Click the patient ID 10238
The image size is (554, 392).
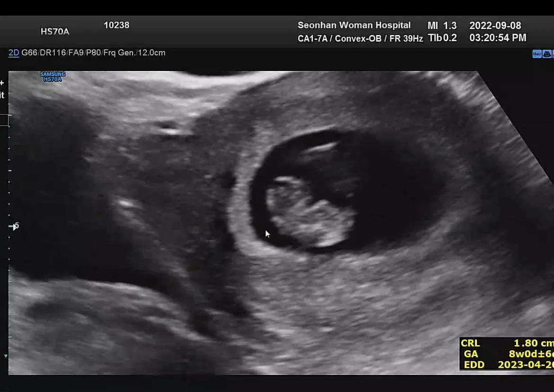116,25
